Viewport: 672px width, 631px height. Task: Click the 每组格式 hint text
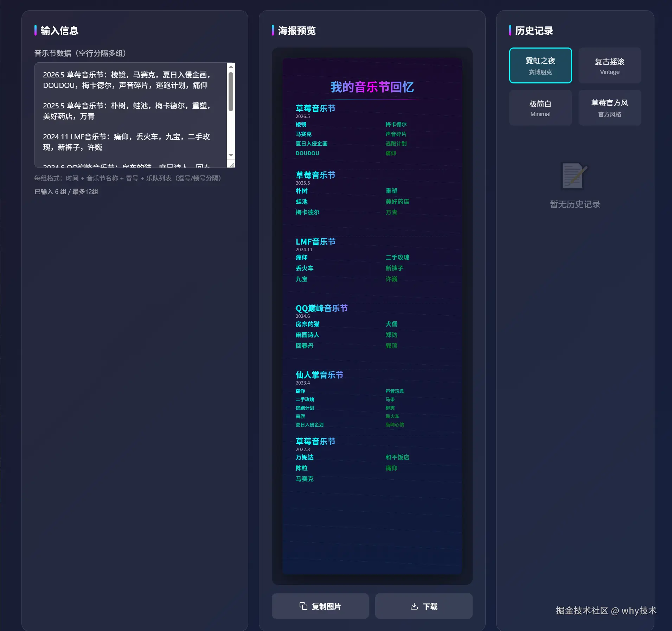[128, 178]
